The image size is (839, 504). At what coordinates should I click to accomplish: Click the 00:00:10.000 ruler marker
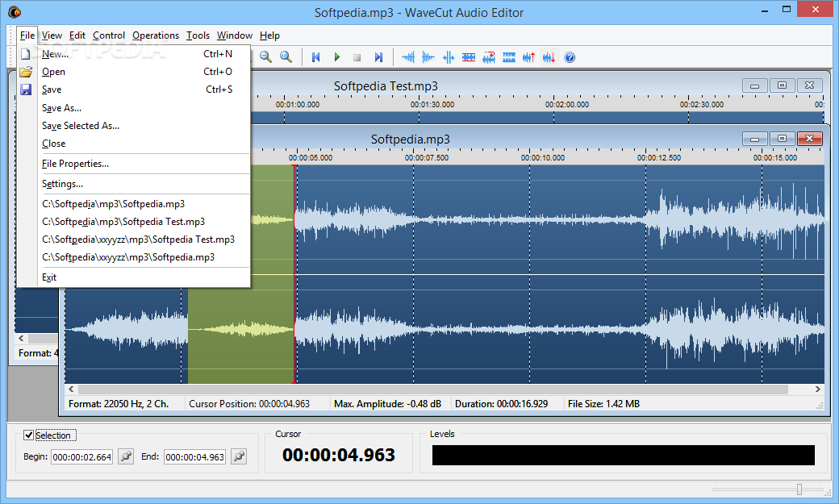[543, 158]
